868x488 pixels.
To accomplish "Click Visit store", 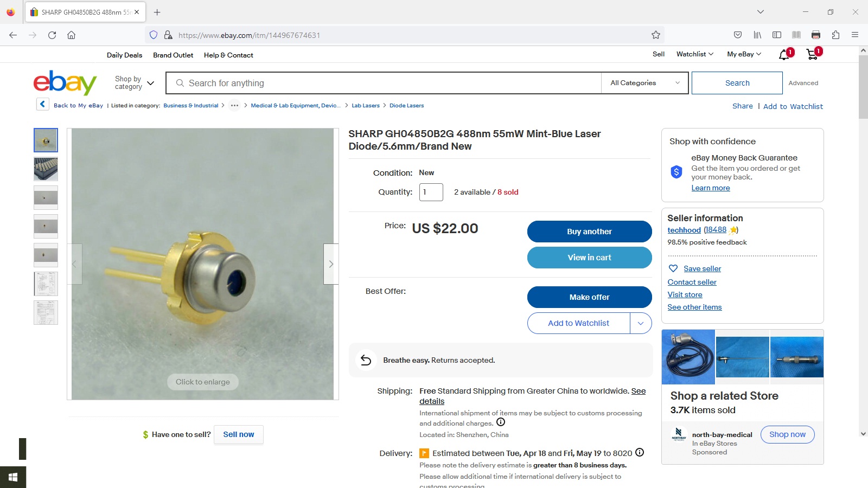I will pos(685,294).
